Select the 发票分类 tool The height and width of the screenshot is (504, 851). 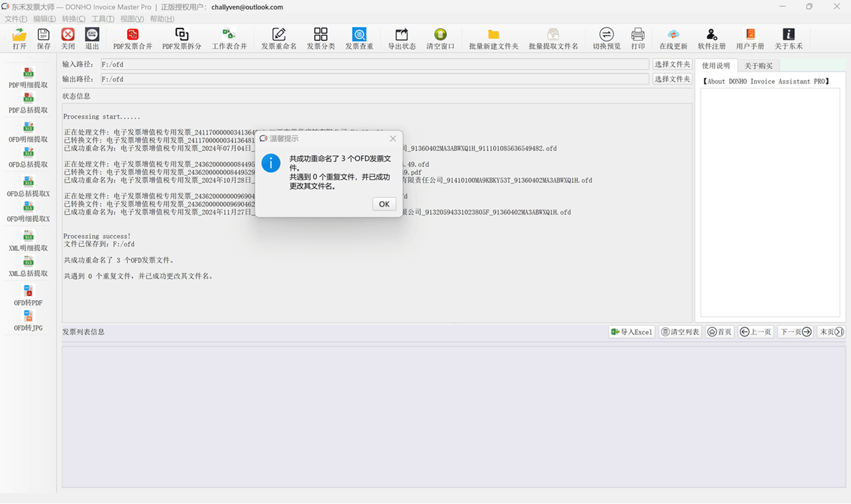pyautogui.click(x=321, y=38)
